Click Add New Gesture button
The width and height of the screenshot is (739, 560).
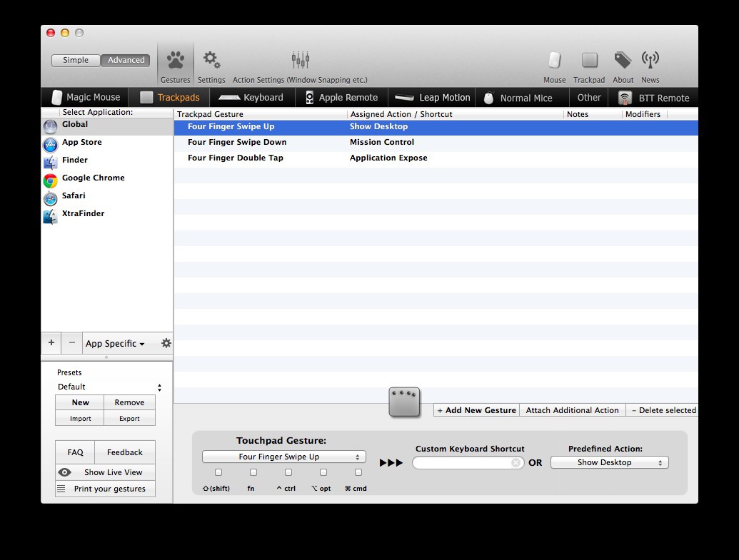[476, 410]
